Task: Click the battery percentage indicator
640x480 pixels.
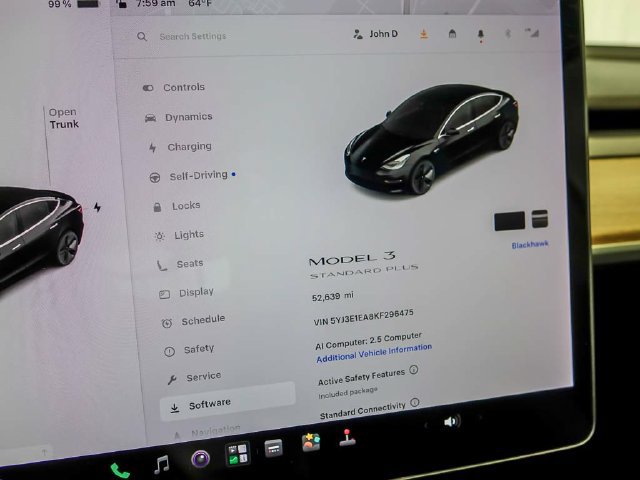Action: coord(73,4)
